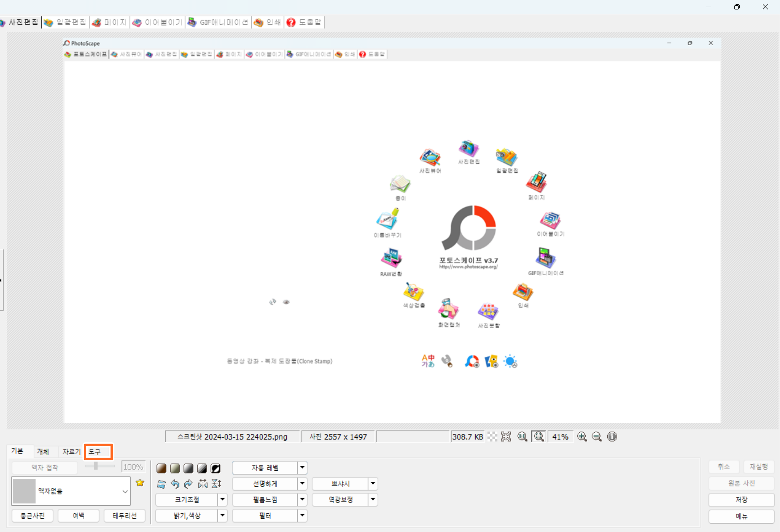The image size is (780, 532).
Task: Click the yellow star favorite frame icon
Action: coord(140,483)
